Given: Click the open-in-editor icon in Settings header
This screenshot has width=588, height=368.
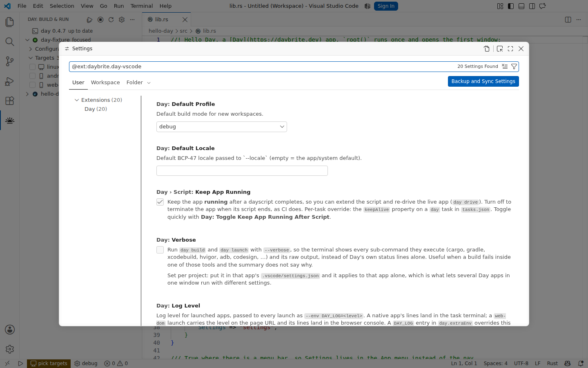Looking at the screenshot, I should point(500,49).
